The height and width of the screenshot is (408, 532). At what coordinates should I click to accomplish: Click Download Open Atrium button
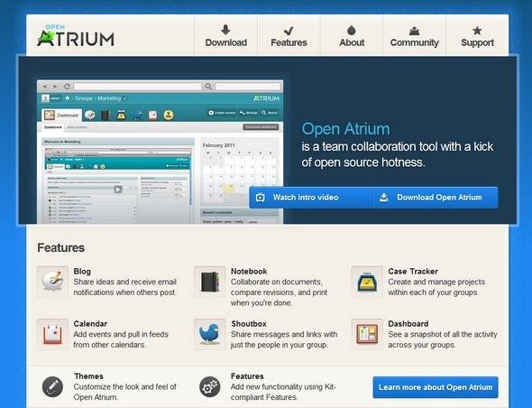436,198
